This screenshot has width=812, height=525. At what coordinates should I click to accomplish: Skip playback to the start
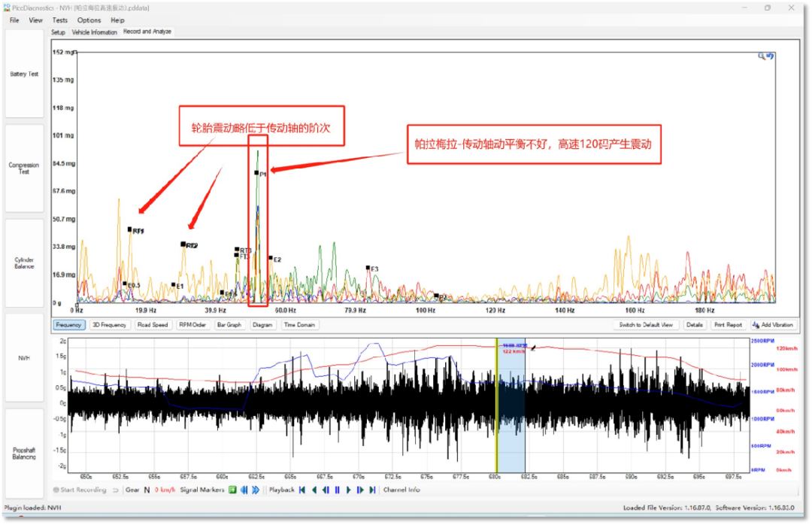pyautogui.click(x=302, y=490)
